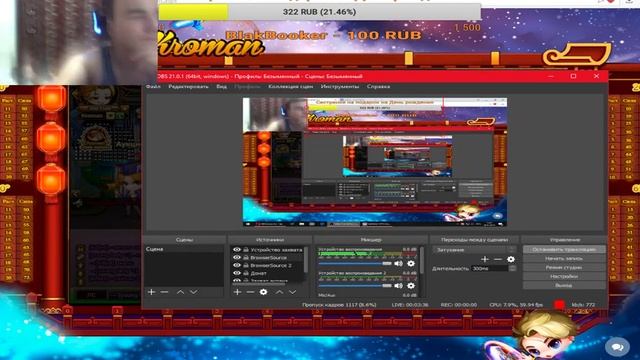Click Остановить трансляцию to stop streaming

click(564, 249)
